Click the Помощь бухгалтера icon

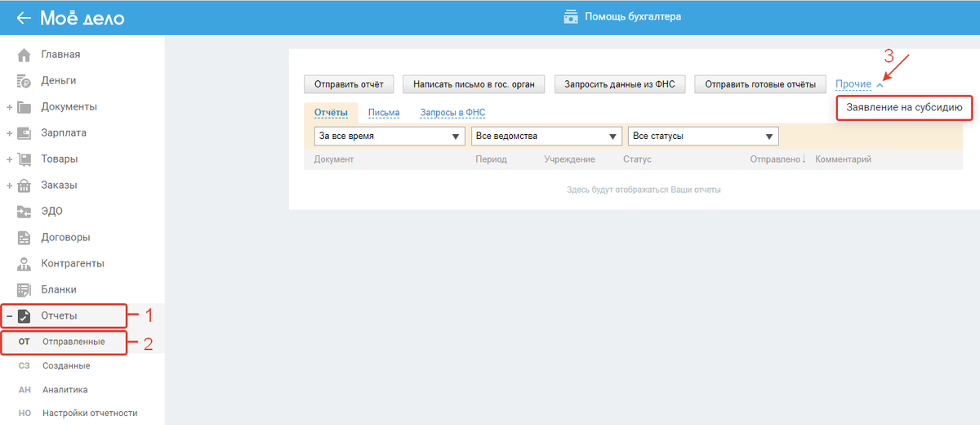571,16
